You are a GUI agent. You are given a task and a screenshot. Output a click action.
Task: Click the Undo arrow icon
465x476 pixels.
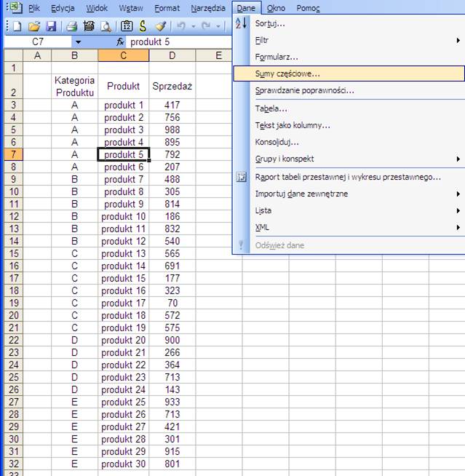coord(181,26)
